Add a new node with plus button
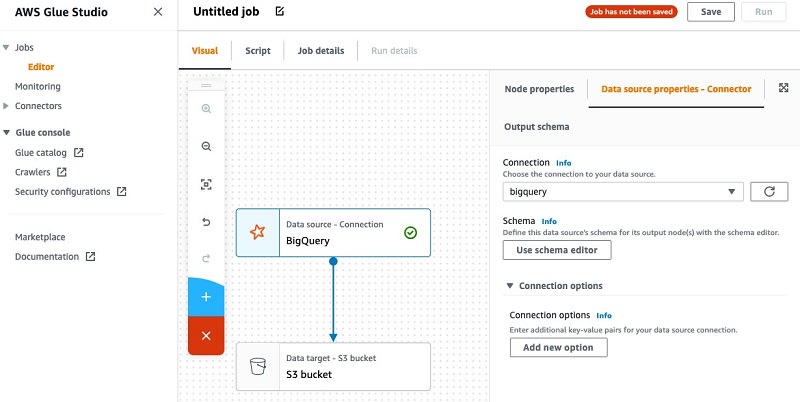The height and width of the screenshot is (402, 800). [x=206, y=297]
